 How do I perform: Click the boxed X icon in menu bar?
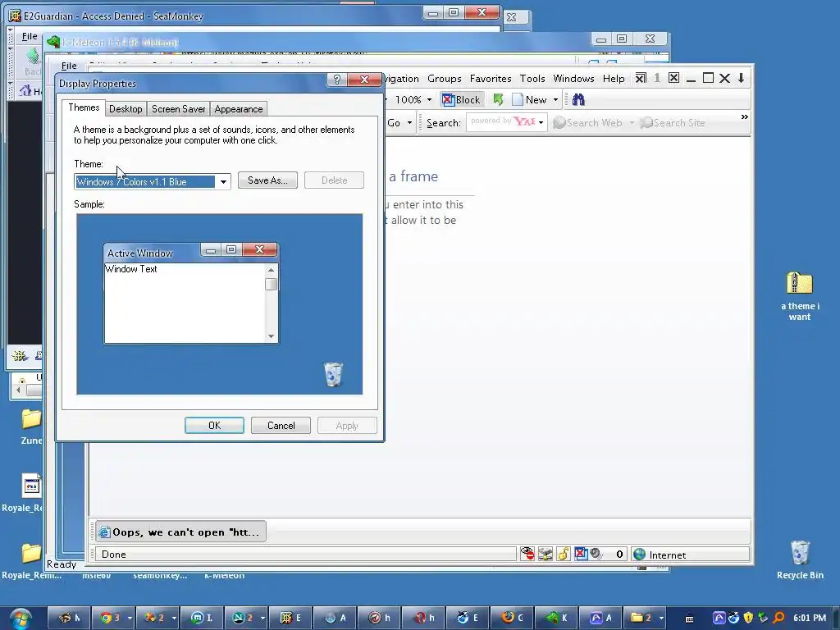coord(674,78)
